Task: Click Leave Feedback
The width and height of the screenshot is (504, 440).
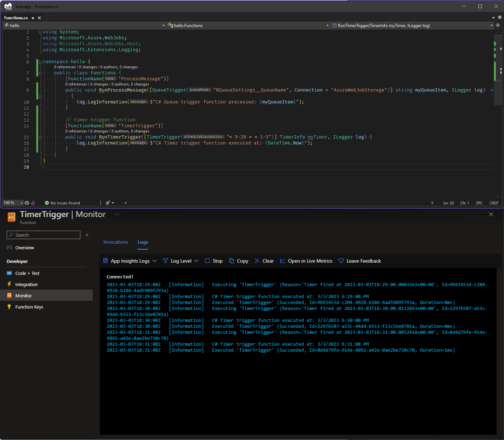Action: (x=360, y=261)
